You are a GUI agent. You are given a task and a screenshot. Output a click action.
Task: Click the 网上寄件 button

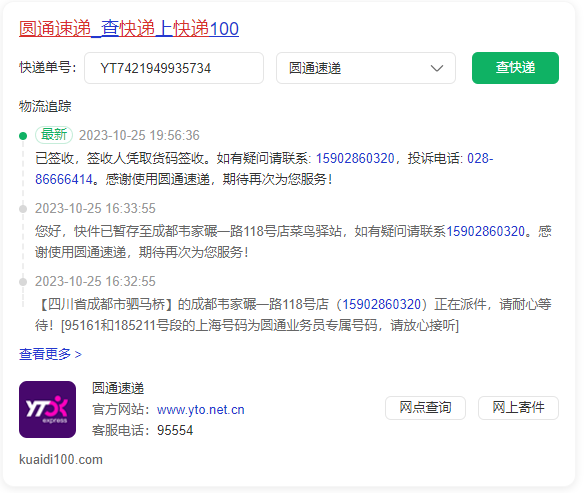point(518,408)
